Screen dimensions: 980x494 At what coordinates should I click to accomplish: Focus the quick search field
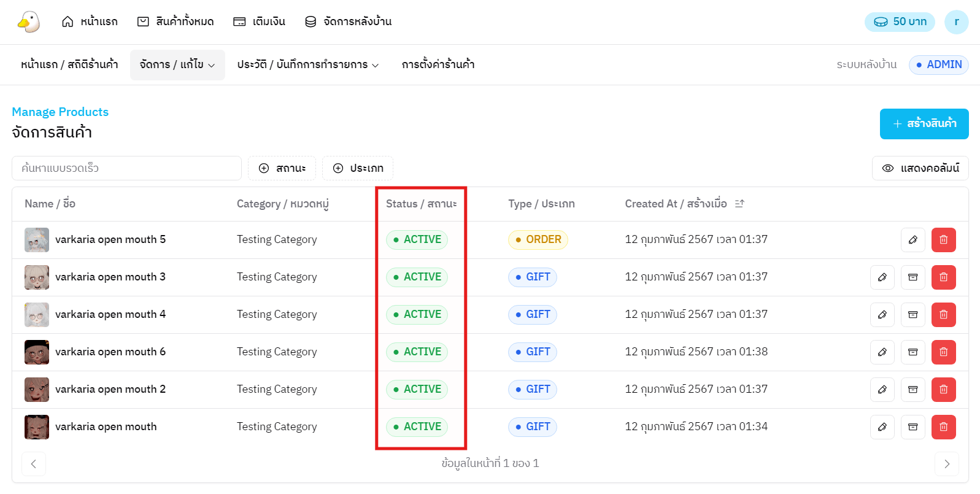pos(126,168)
